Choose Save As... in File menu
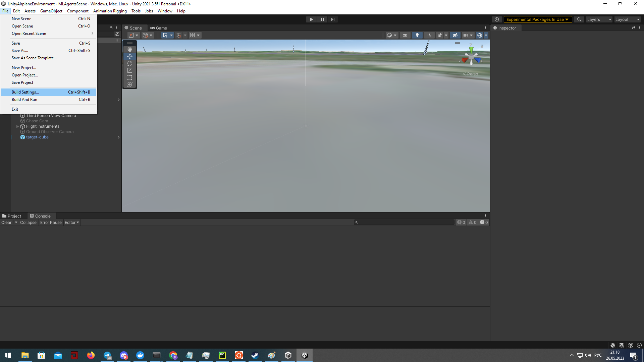The image size is (644, 362). (x=49, y=51)
